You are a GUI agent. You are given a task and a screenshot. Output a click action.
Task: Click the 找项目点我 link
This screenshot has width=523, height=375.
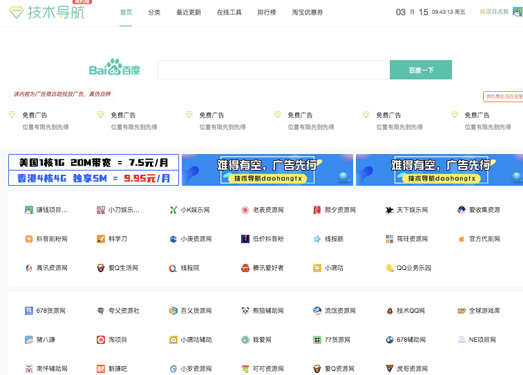[494, 12]
